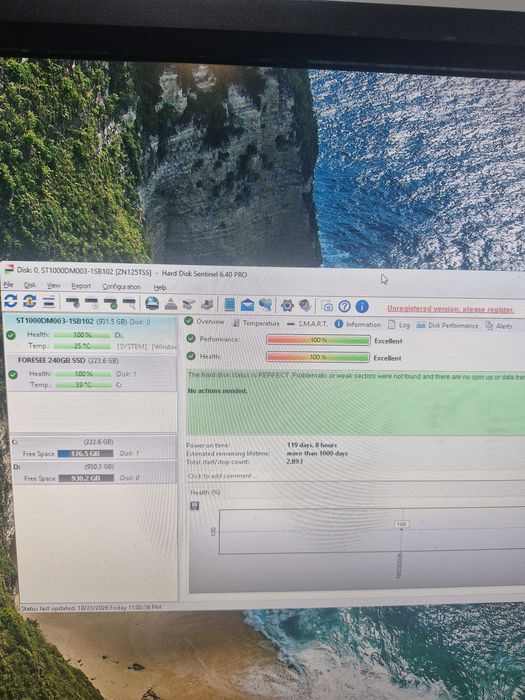Image resolution: width=525 pixels, height=700 pixels.
Task: Switch to the Information tab
Action: coord(358,324)
